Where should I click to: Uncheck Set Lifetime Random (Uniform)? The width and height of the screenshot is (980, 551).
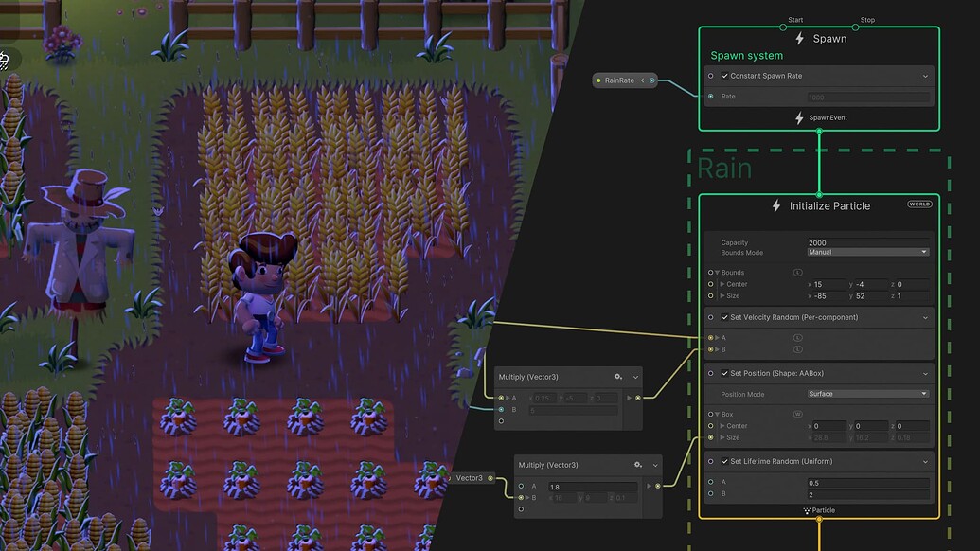pos(725,462)
